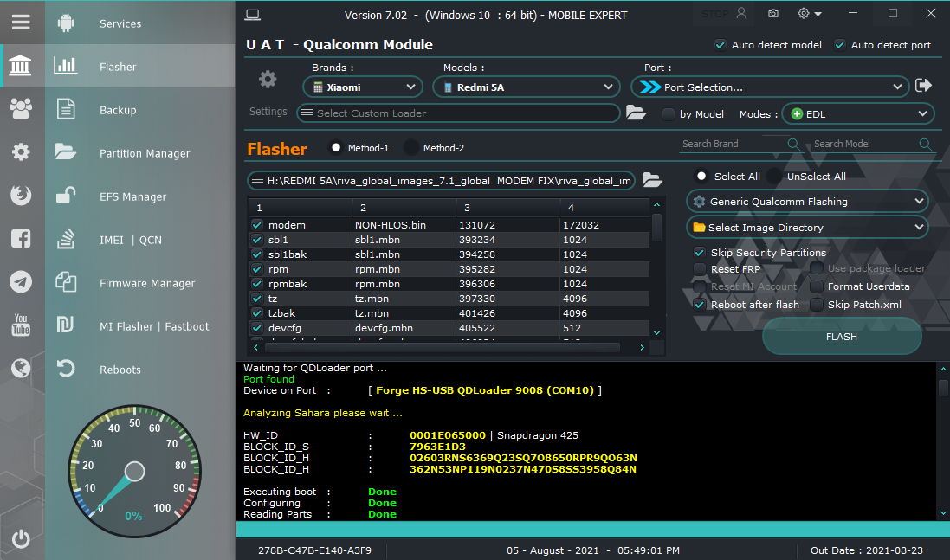Click the gear icon in the left strip
Viewport: 950px width, 560px height.
(x=21, y=152)
